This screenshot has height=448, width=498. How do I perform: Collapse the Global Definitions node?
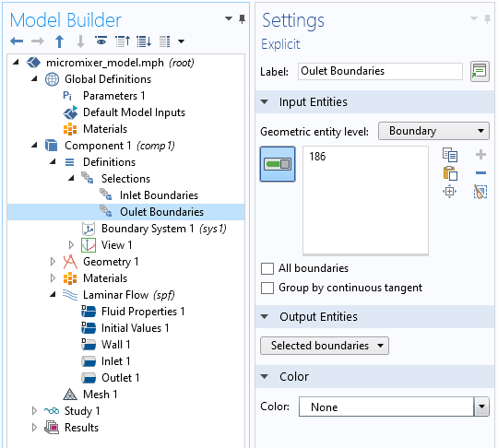[x=34, y=78]
